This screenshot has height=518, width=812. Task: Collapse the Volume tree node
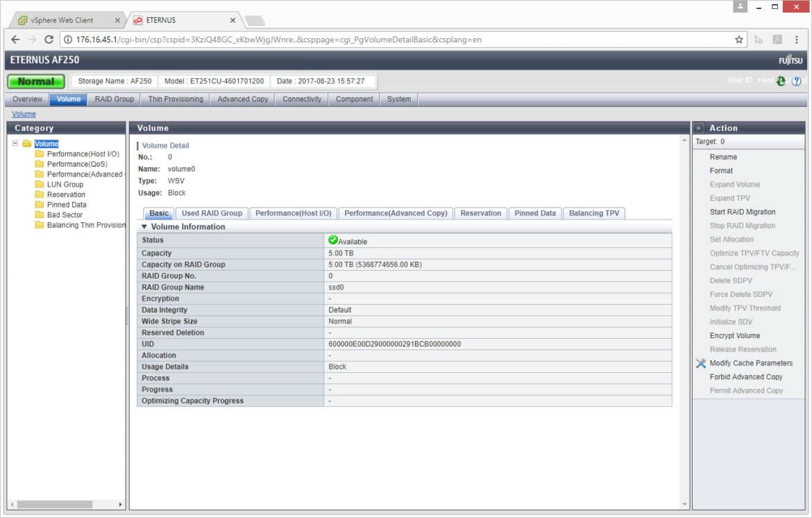pyautogui.click(x=15, y=144)
